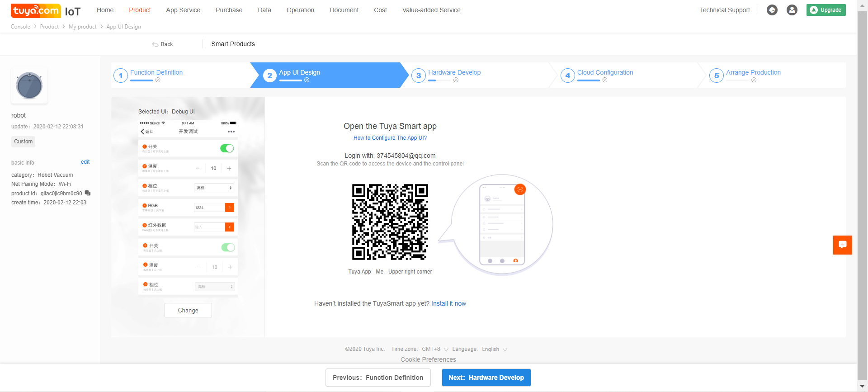Click step 5 circle for Arrange Production

pos(717,76)
